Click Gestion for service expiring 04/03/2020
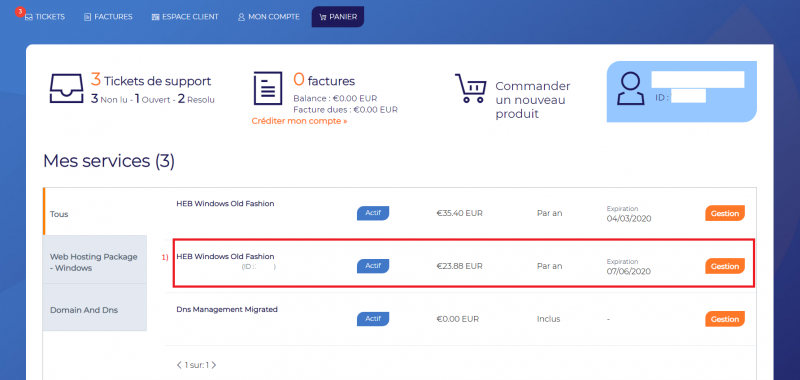 point(725,213)
